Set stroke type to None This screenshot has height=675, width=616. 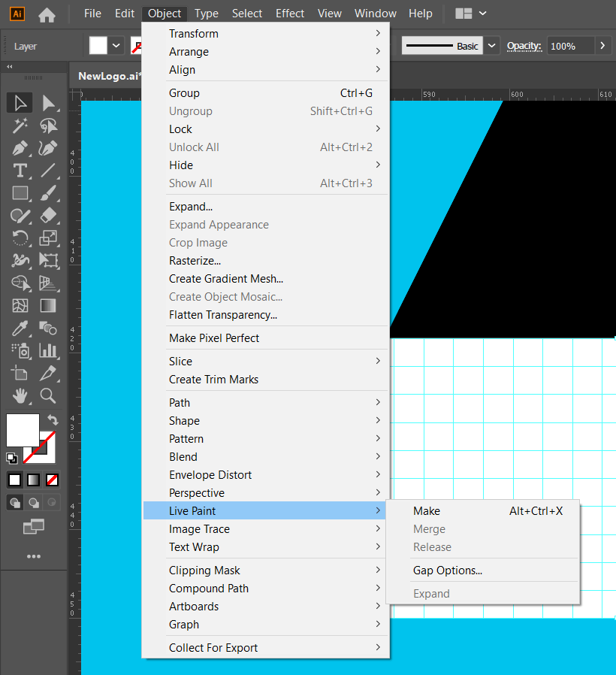click(51, 480)
